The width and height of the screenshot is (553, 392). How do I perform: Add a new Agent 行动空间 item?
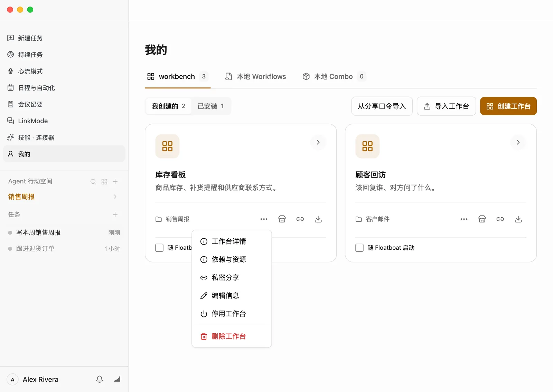click(115, 182)
